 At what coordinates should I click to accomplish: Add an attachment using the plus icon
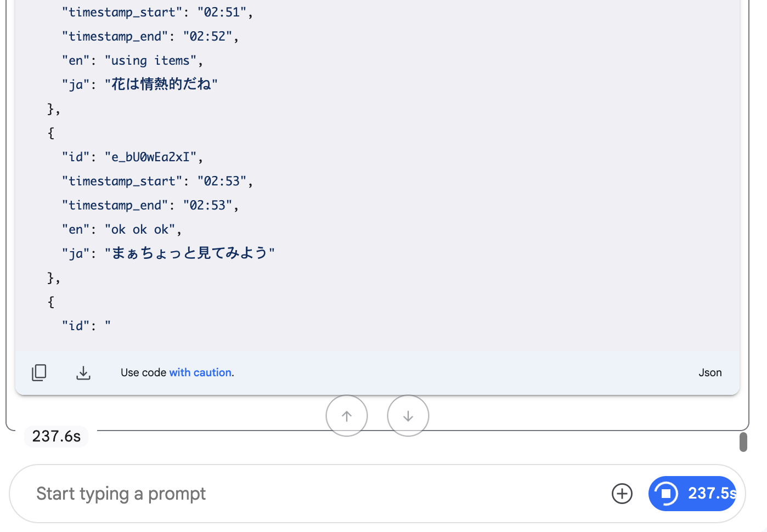(x=622, y=494)
